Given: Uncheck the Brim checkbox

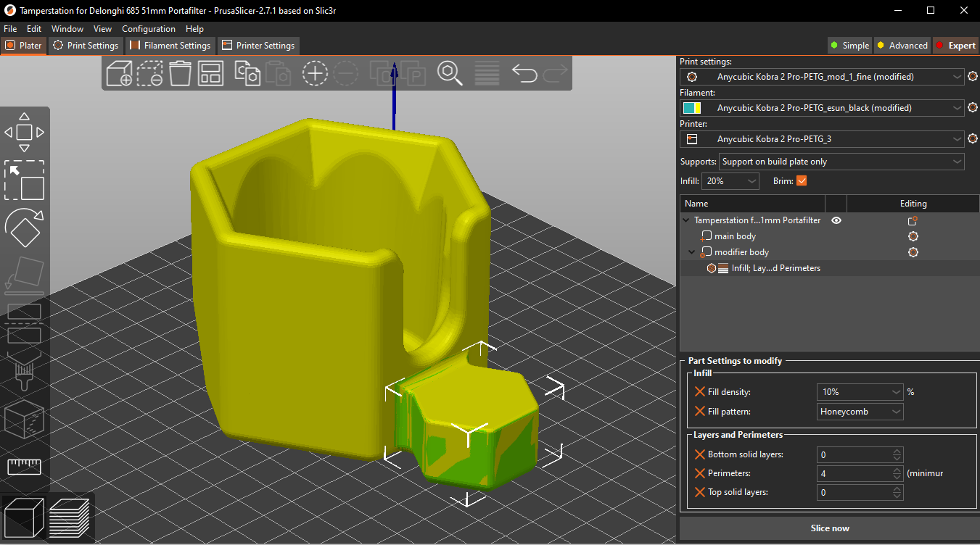Looking at the screenshot, I should tap(802, 181).
